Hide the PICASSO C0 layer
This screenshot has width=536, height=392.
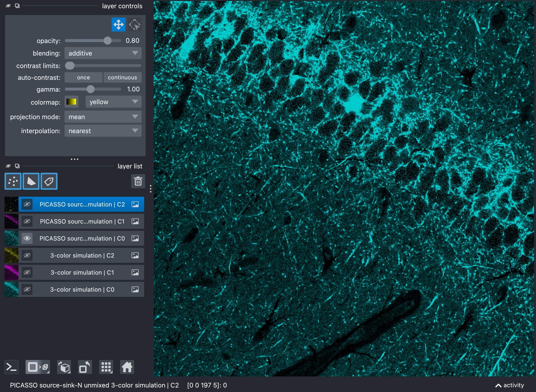tap(27, 238)
